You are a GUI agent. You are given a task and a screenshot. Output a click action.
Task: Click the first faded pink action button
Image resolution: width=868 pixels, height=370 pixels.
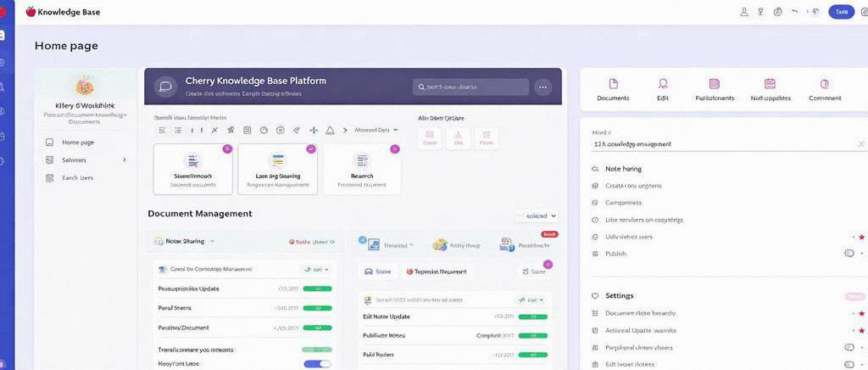[x=430, y=138]
